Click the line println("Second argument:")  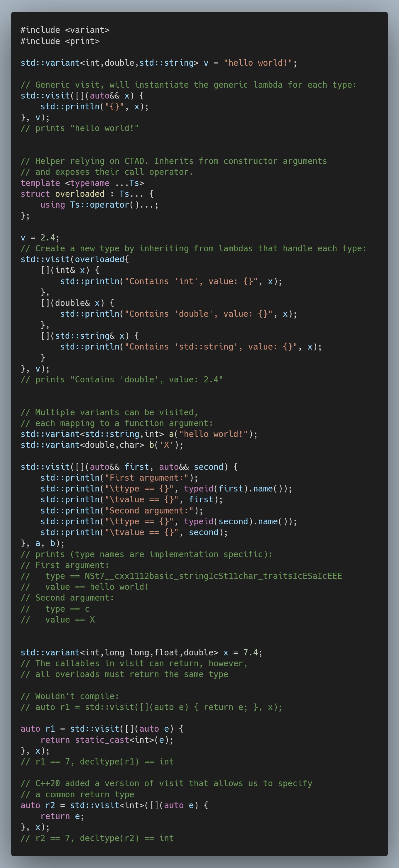122,511
